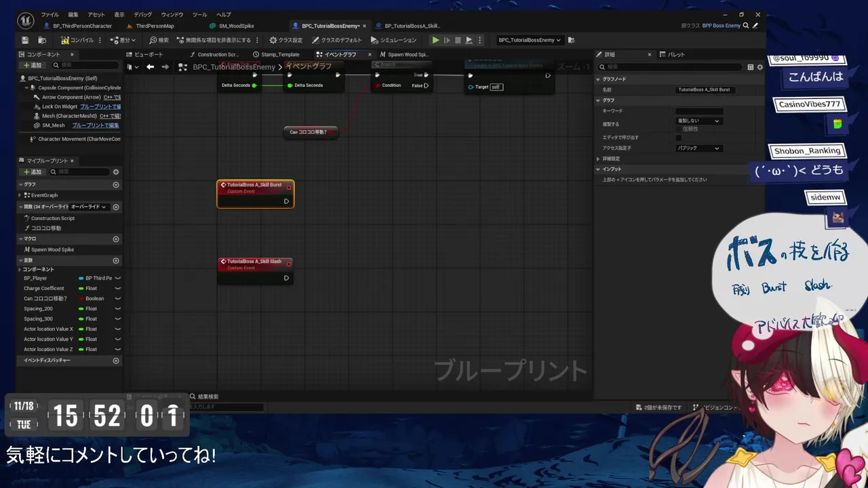Click 追加 in the コンポーネント panel

click(33, 65)
